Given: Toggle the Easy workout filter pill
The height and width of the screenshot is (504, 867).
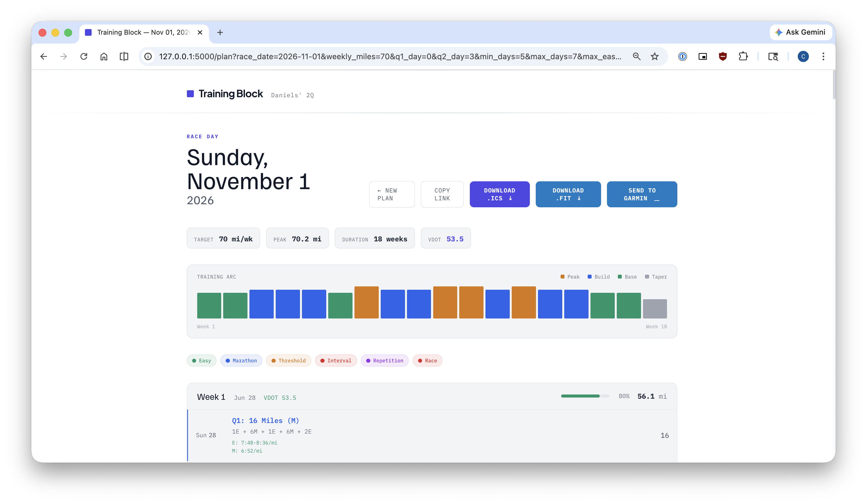Looking at the screenshot, I should click(x=201, y=361).
